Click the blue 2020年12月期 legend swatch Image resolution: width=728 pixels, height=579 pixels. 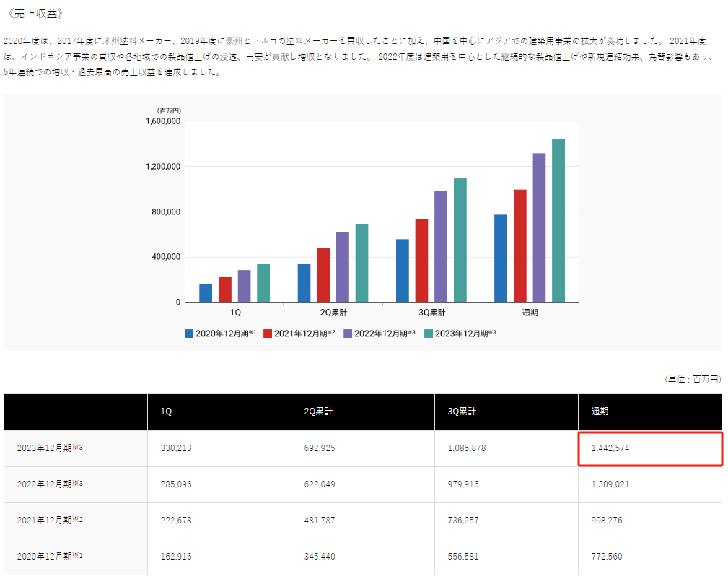pos(190,334)
